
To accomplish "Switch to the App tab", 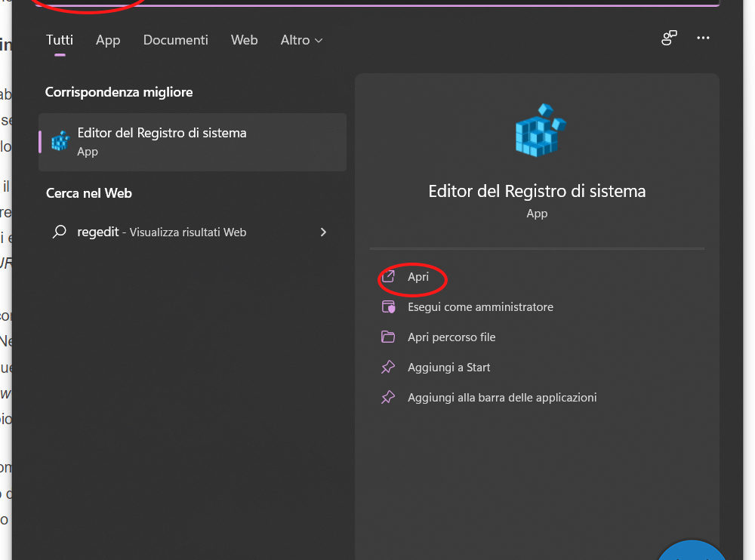I will coord(108,40).
